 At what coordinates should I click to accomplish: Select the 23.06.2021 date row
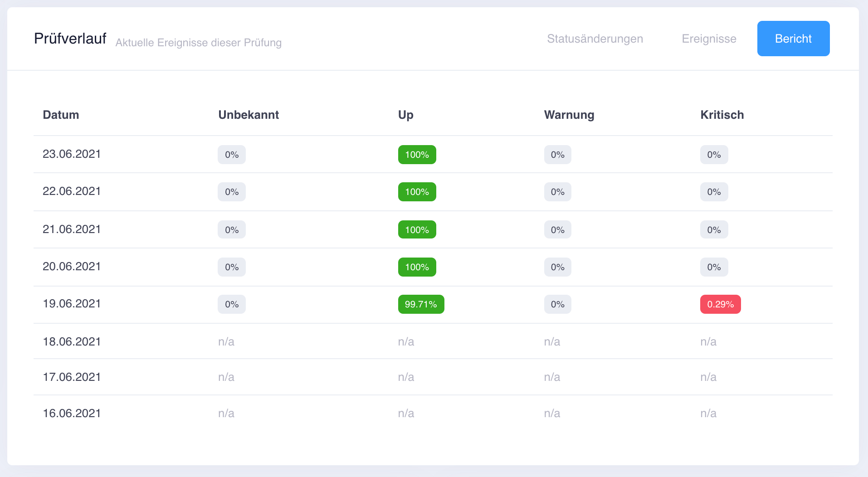click(71, 154)
